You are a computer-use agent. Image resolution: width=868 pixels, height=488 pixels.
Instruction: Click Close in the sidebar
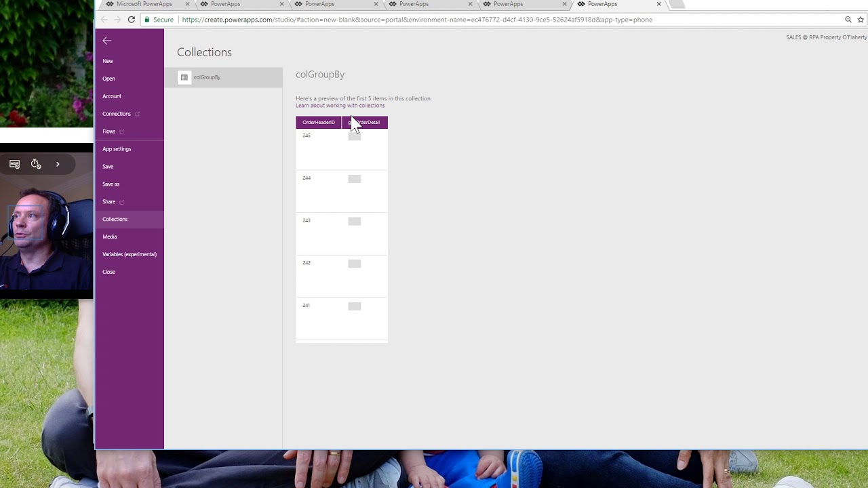(109, 272)
